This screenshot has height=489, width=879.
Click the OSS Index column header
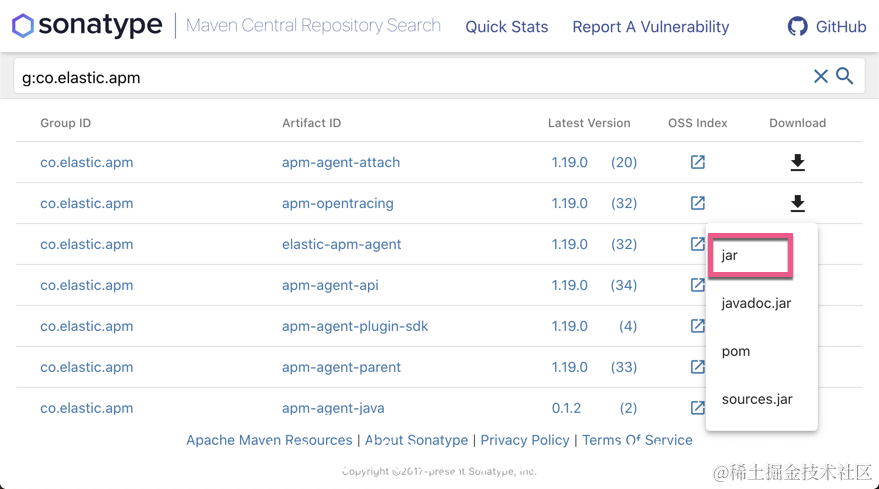pos(697,123)
